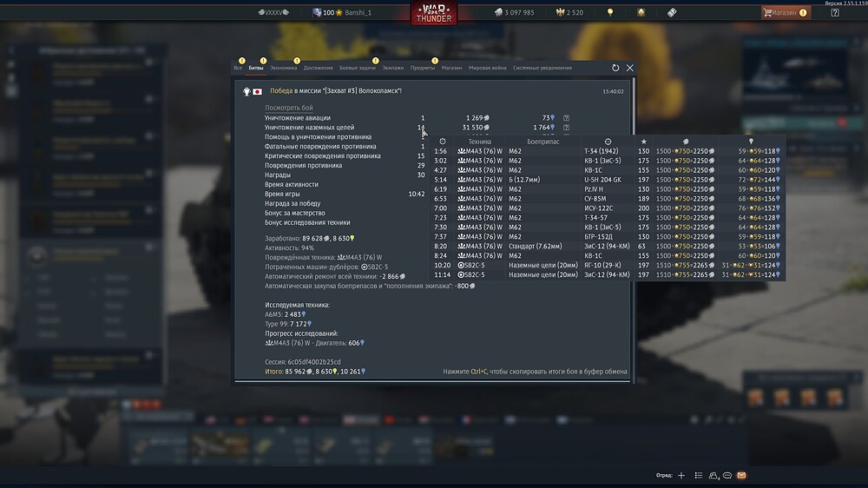Click the SB2C-5 vehicle at 10:20

[x=471, y=265]
